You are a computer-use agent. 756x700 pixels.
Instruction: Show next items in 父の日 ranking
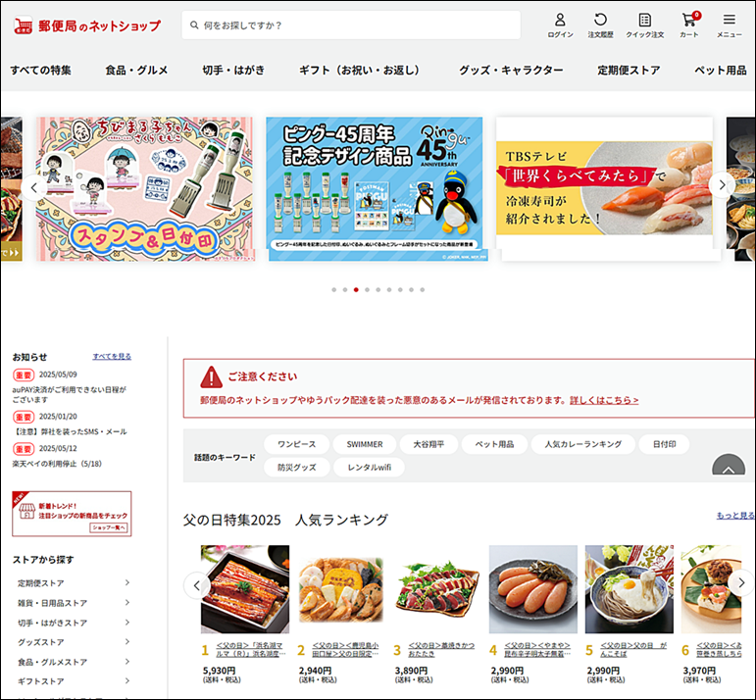pyautogui.click(x=741, y=583)
